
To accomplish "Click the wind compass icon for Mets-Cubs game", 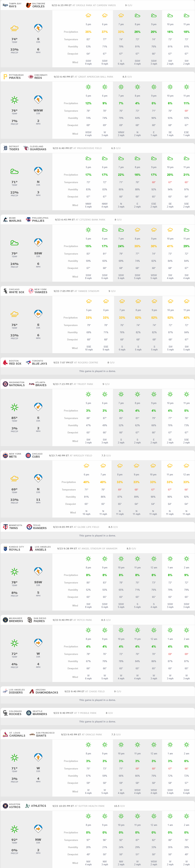I will pos(38,478).
